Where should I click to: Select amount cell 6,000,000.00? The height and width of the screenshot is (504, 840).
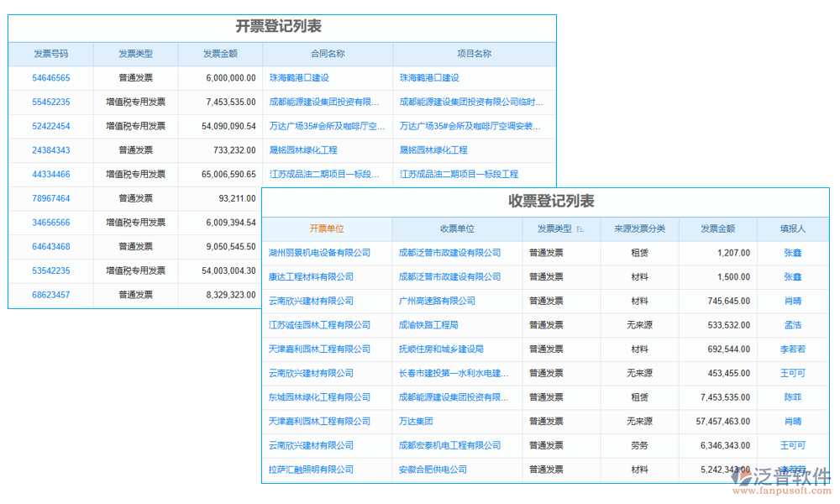pyautogui.click(x=231, y=78)
